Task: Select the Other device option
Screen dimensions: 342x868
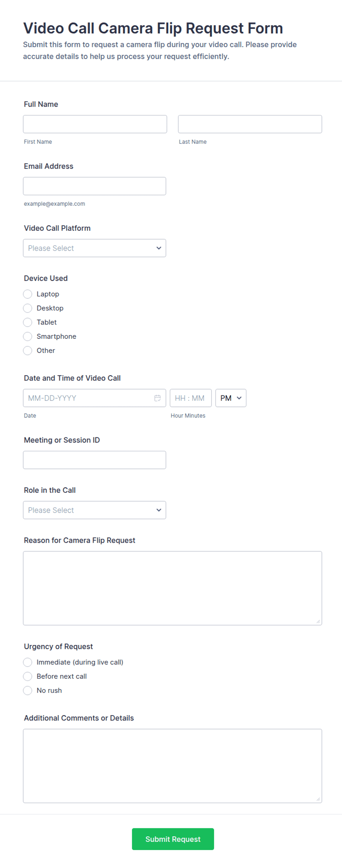Action: [28, 351]
